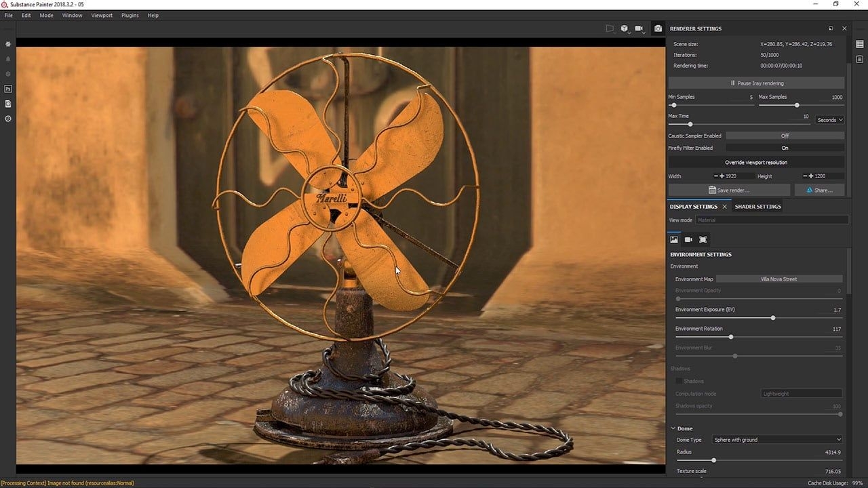Open the Seconds time unit dropdown

pyautogui.click(x=829, y=120)
